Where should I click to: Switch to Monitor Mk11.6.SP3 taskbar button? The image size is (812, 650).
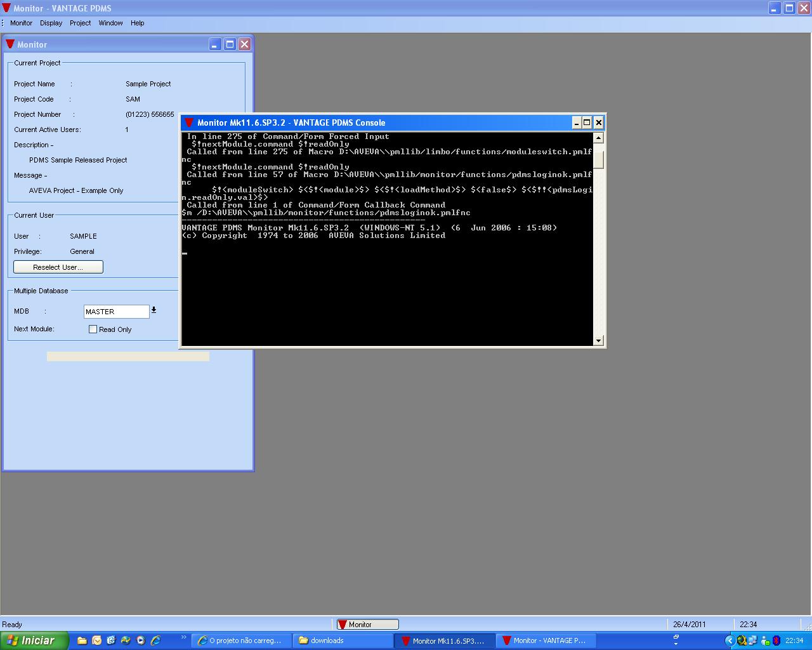444,640
